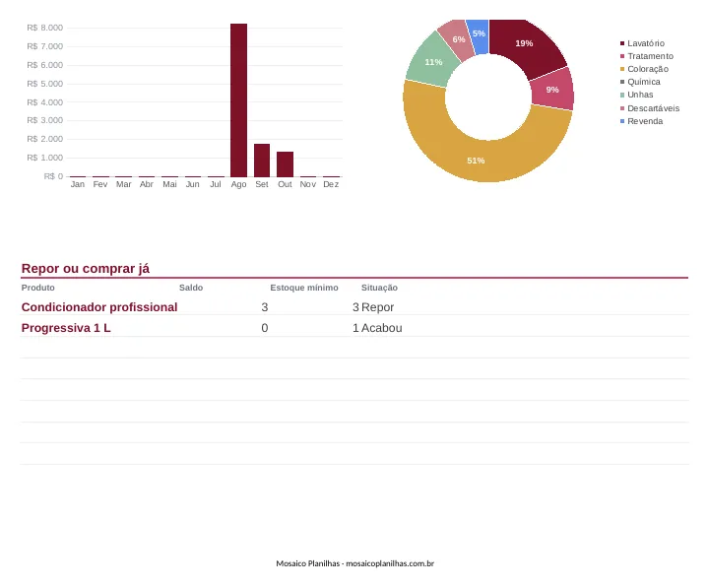This screenshot has width=708, height=588.
Task: Click the Situação column header
Action: pos(379,288)
